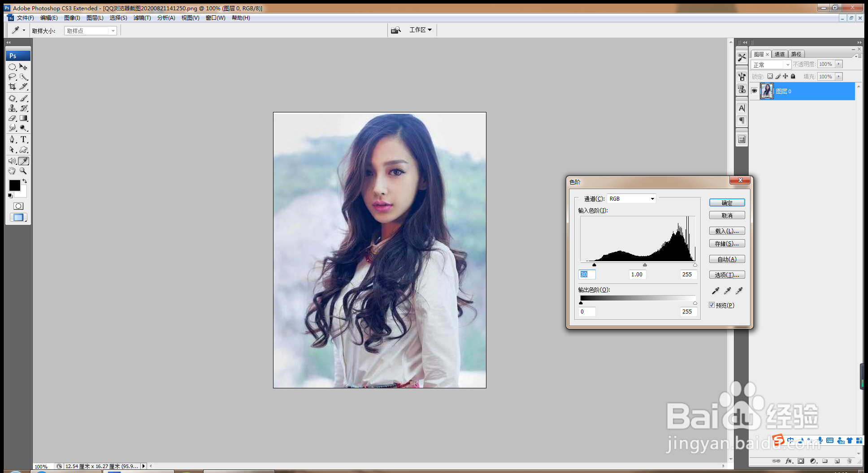Select the Move tool
The image size is (868, 473).
pyautogui.click(x=24, y=67)
